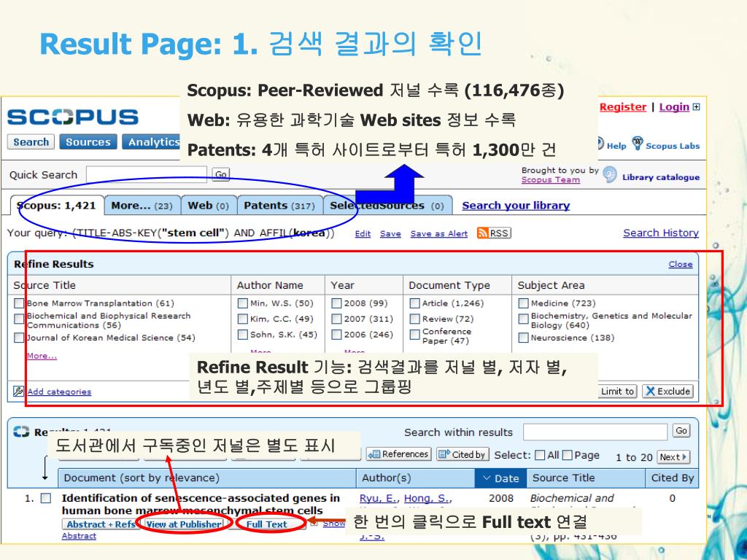Click Search your library link
This screenshot has height=560, width=747.
[516, 206]
